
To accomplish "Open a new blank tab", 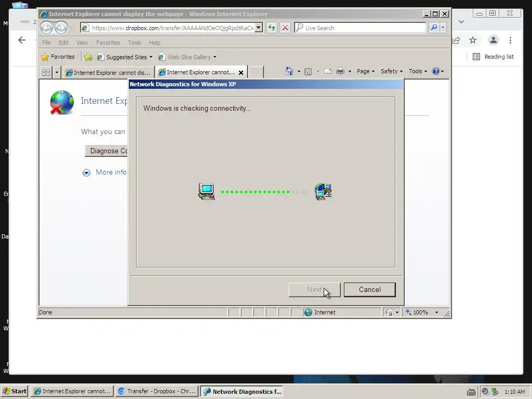I will 256,72.
